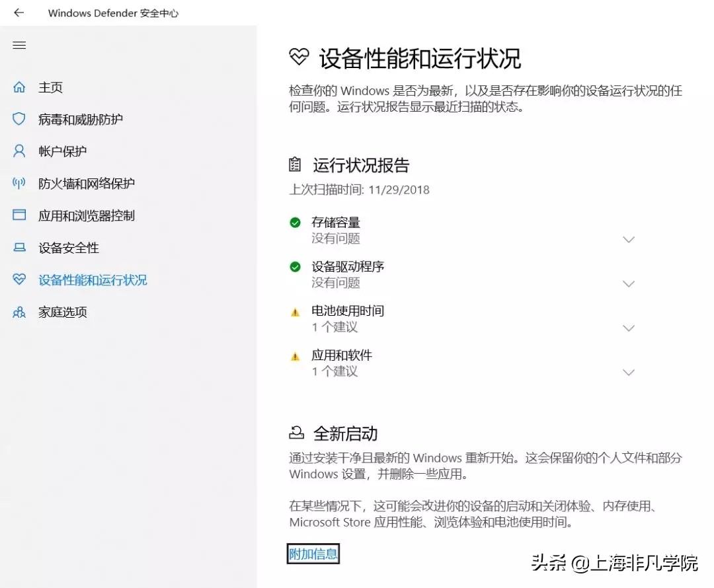Expand the 设备驱动程序 section

point(629,283)
